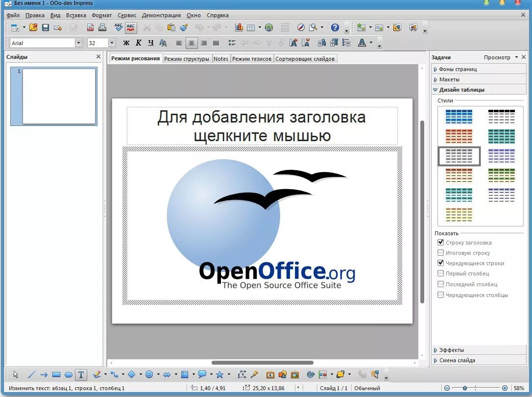Switch to Сортировщик слайдов tab
The image size is (532, 397).
tap(305, 59)
